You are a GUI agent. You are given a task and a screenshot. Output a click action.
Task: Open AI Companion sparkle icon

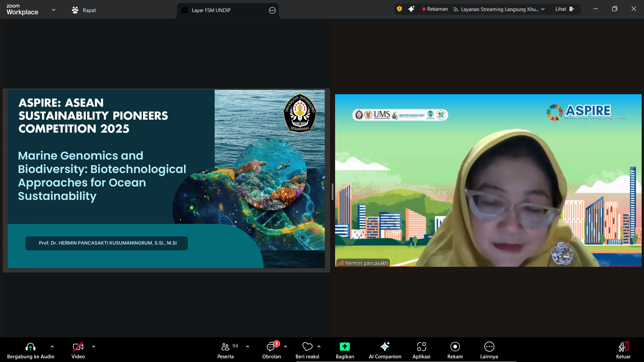click(x=385, y=347)
